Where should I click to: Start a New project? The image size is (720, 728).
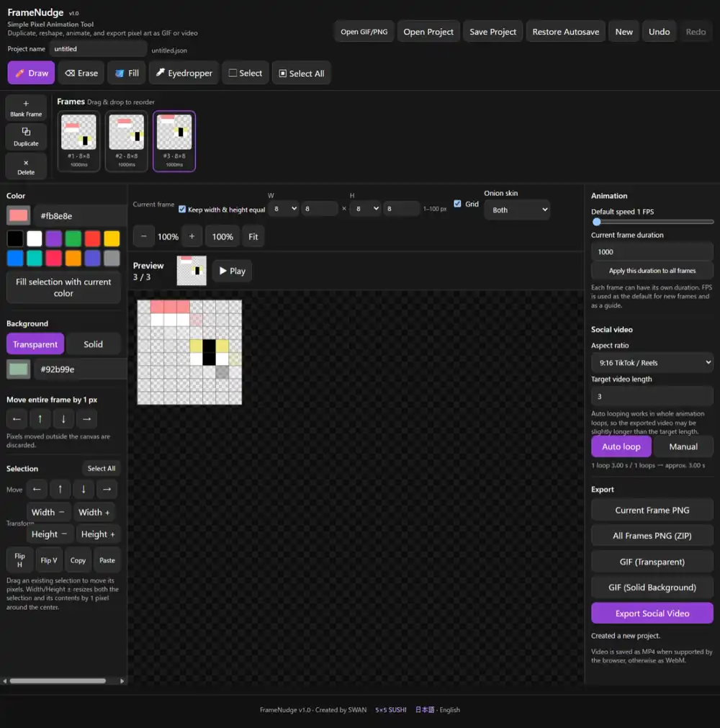(624, 32)
